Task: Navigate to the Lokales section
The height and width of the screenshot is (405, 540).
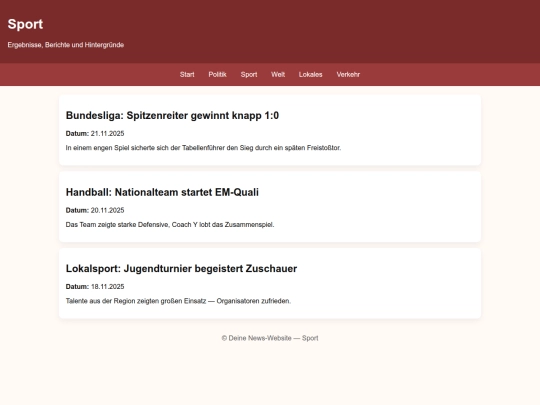Action: coord(311,74)
